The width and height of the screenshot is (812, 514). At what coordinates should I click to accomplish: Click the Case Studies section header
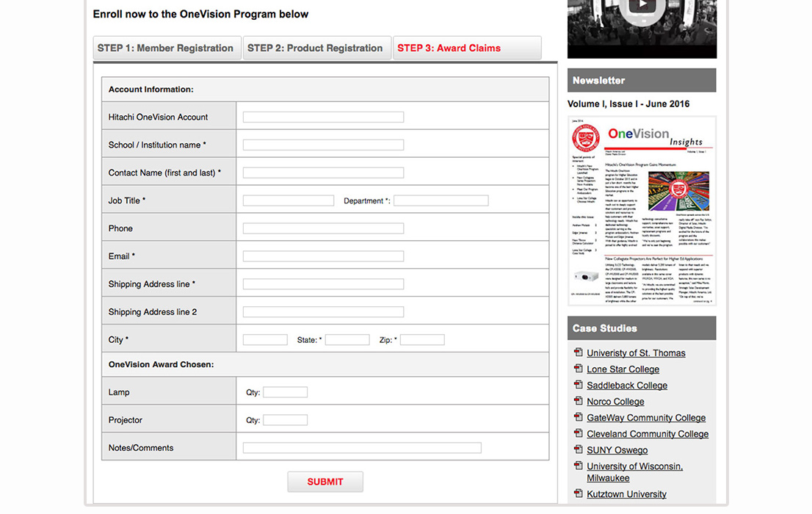click(x=642, y=328)
